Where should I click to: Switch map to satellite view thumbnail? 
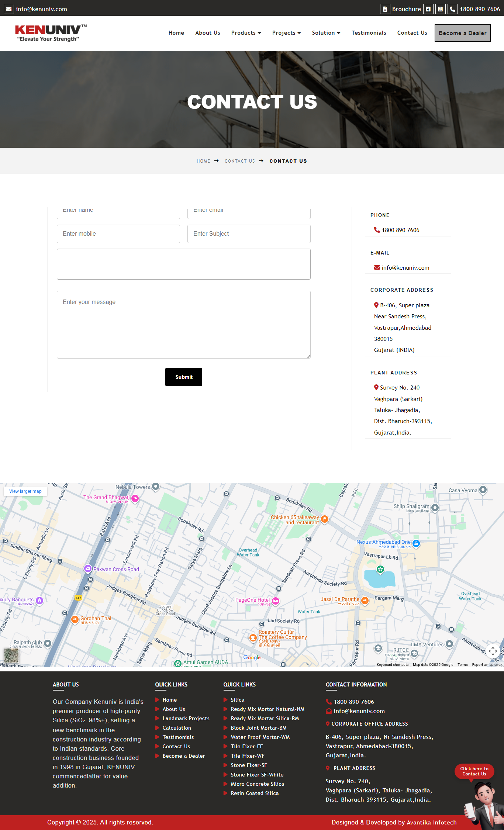[11, 655]
